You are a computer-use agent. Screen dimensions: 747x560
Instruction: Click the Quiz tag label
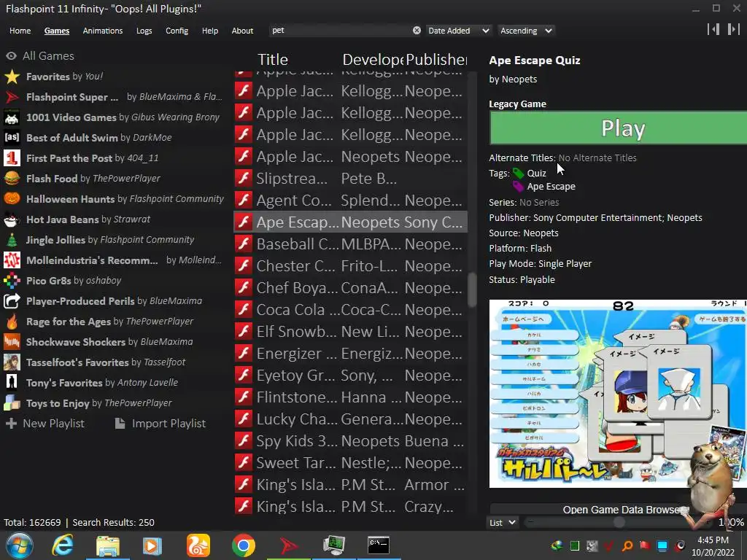tap(536, 174)
